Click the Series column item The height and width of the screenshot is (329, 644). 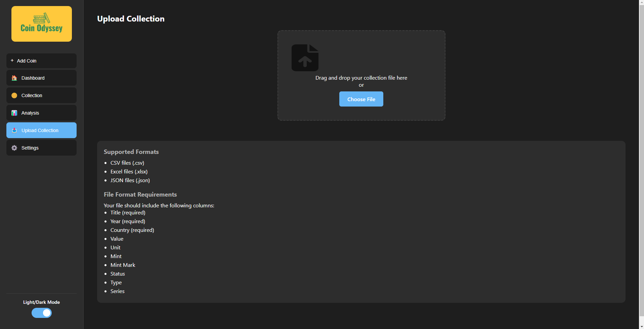[x=118, y=291]
